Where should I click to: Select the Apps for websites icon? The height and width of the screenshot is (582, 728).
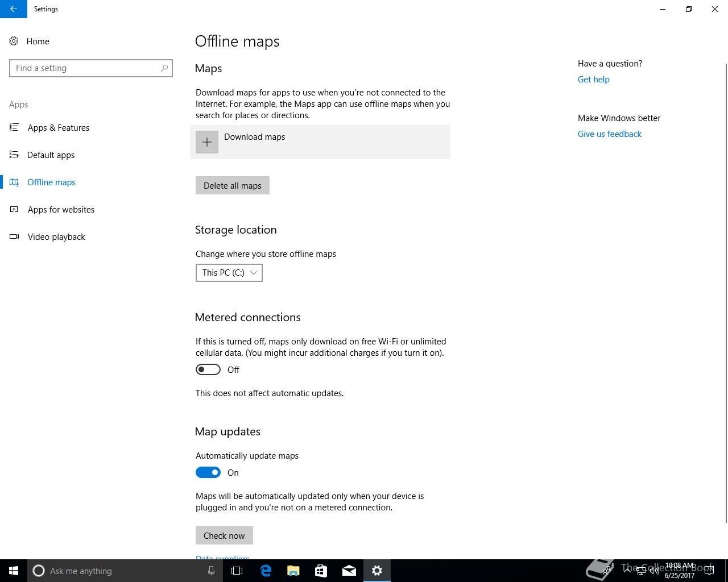14,209
